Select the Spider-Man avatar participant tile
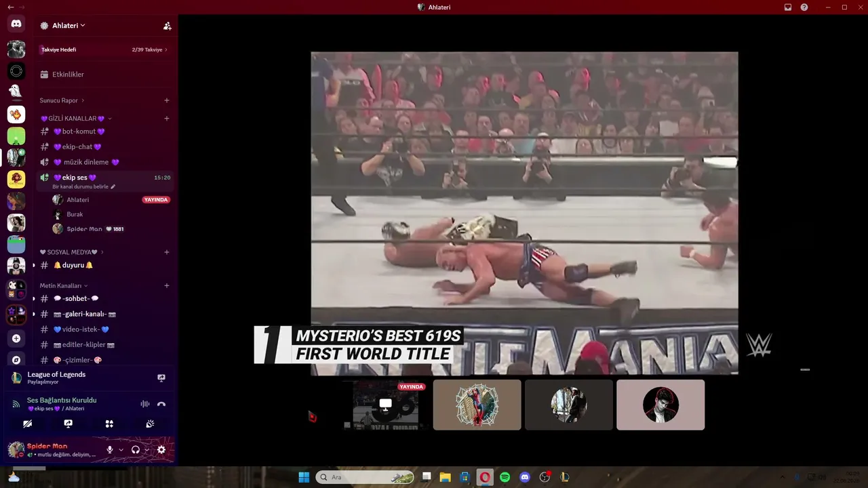The image size is (868, 488). click(x=477, y=405)
